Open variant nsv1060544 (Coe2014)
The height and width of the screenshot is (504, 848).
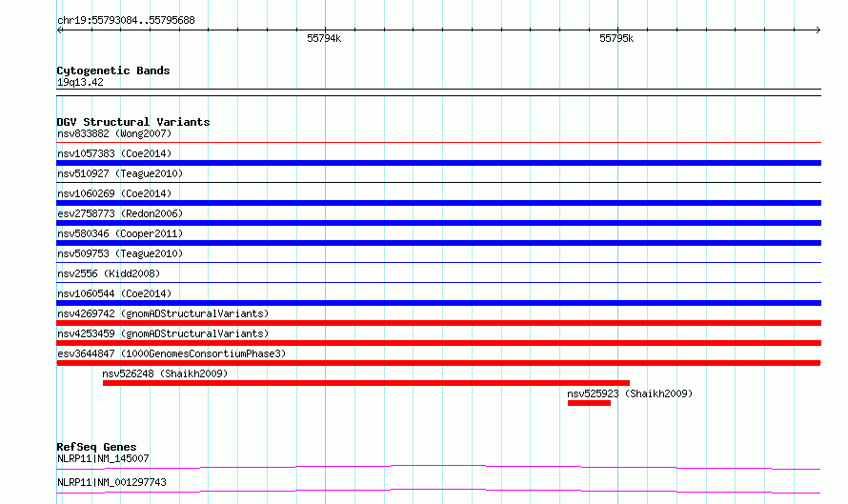(114, 293)
